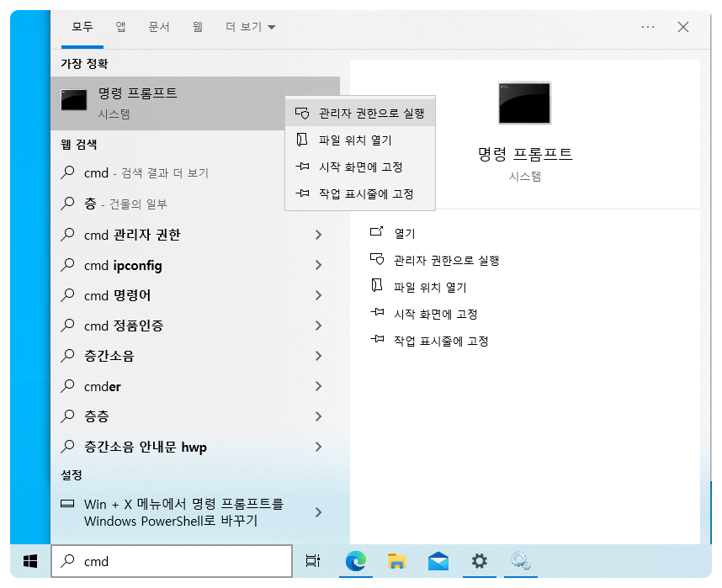Click the 명령 프롬프트 icon in results list

click(x=74, y=100)
